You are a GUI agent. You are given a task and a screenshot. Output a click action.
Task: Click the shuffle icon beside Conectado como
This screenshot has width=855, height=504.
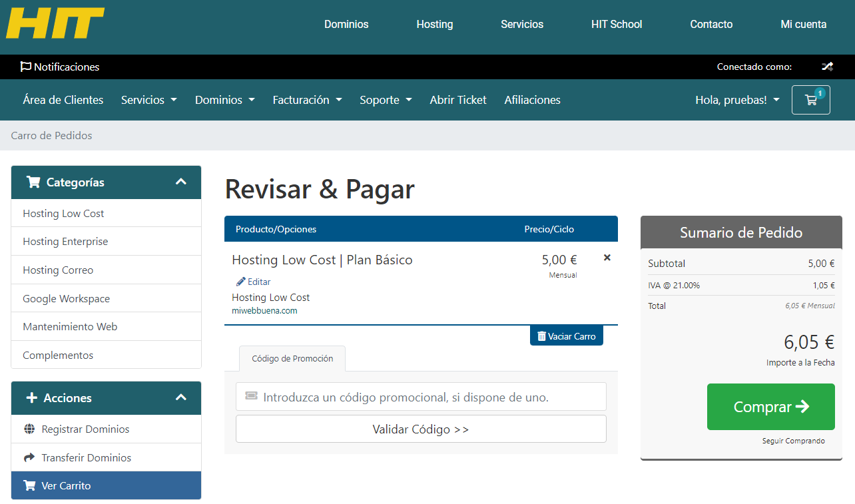click(x=826, y=67)
